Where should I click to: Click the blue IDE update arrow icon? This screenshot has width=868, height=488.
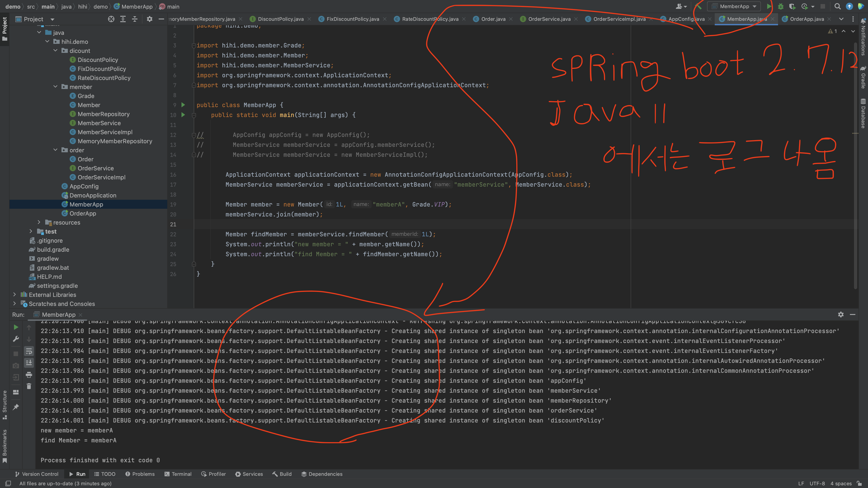pos(849,6)
